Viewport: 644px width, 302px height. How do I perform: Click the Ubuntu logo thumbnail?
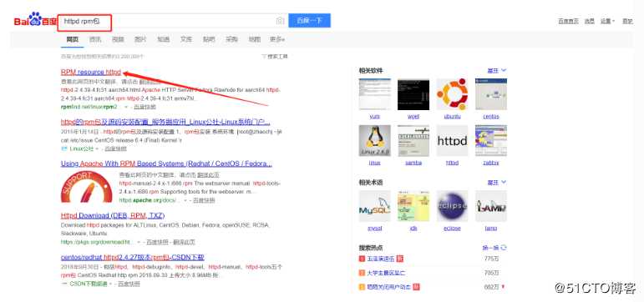point(452,94)
